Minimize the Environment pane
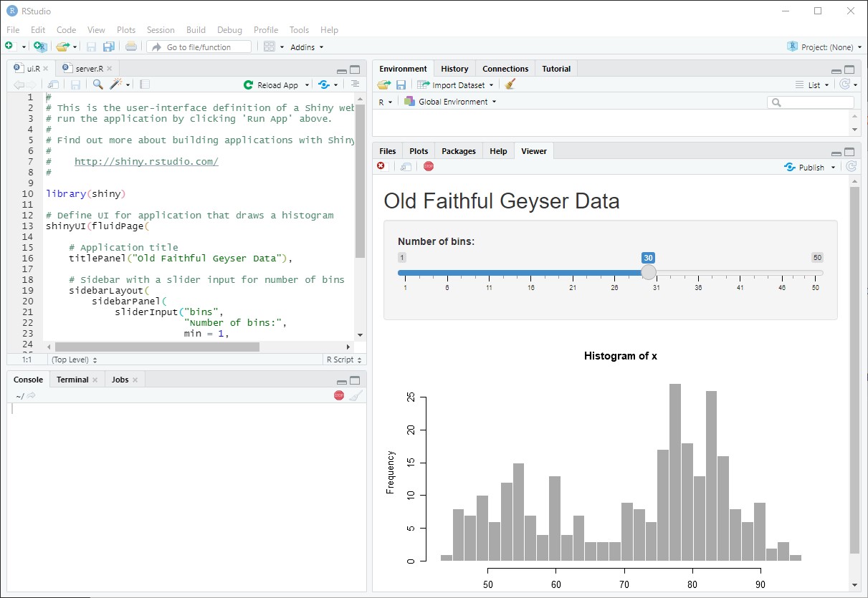Image resolution: width=868 pixels, height=598 pixels. pyautogui.click(x=836, y=70)
